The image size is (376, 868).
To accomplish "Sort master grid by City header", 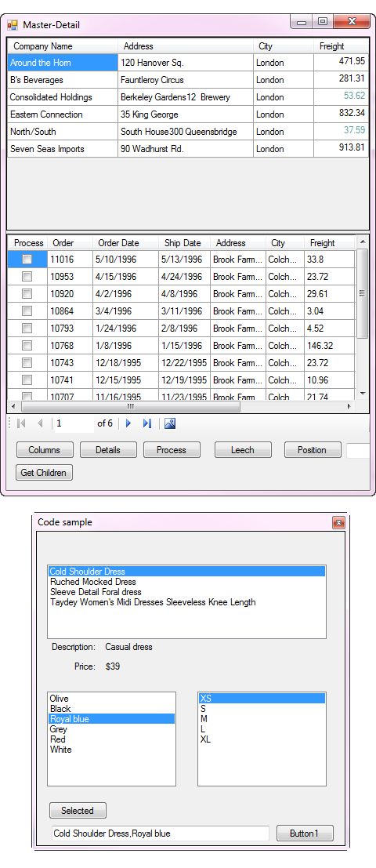I will coord(284,46).
